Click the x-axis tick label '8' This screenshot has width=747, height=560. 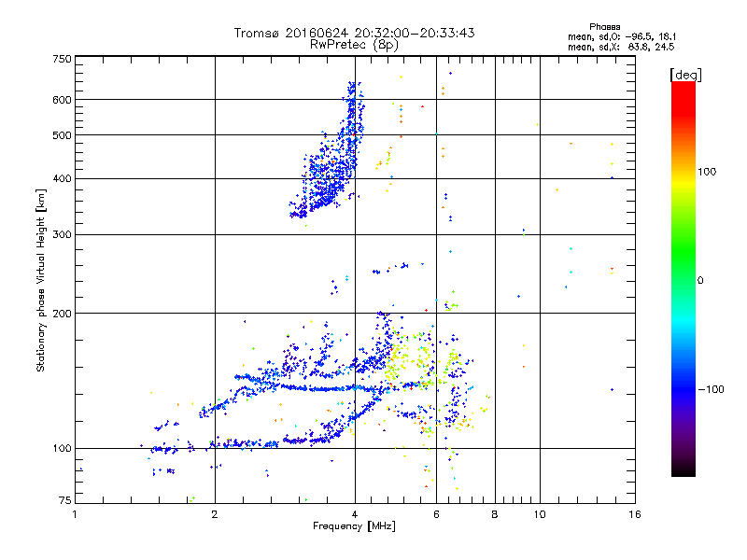tap(495, 514)
